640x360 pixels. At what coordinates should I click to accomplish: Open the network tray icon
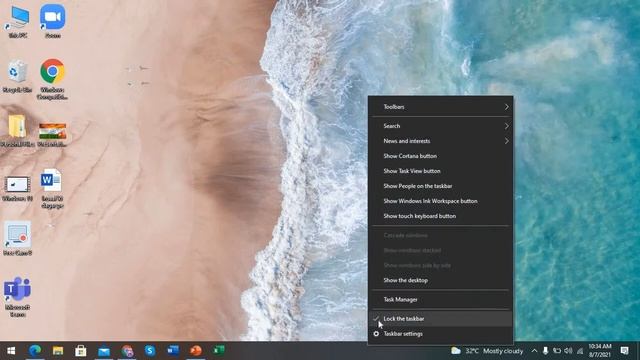[x=580, y=351]
